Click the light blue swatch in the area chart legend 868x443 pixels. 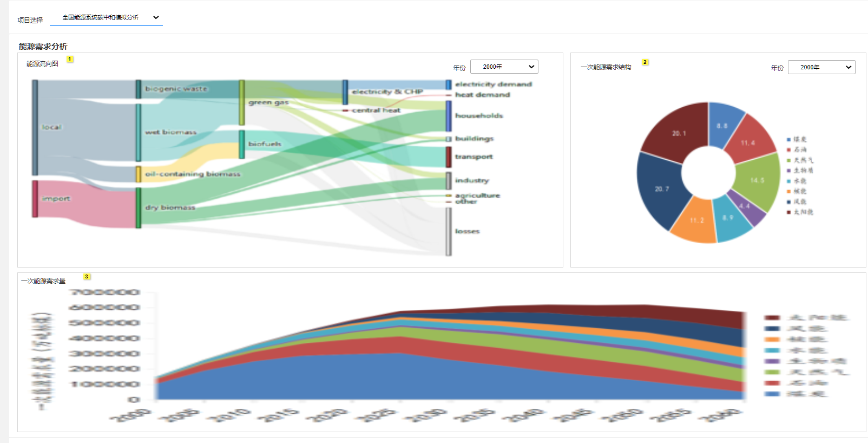point(772,394)
